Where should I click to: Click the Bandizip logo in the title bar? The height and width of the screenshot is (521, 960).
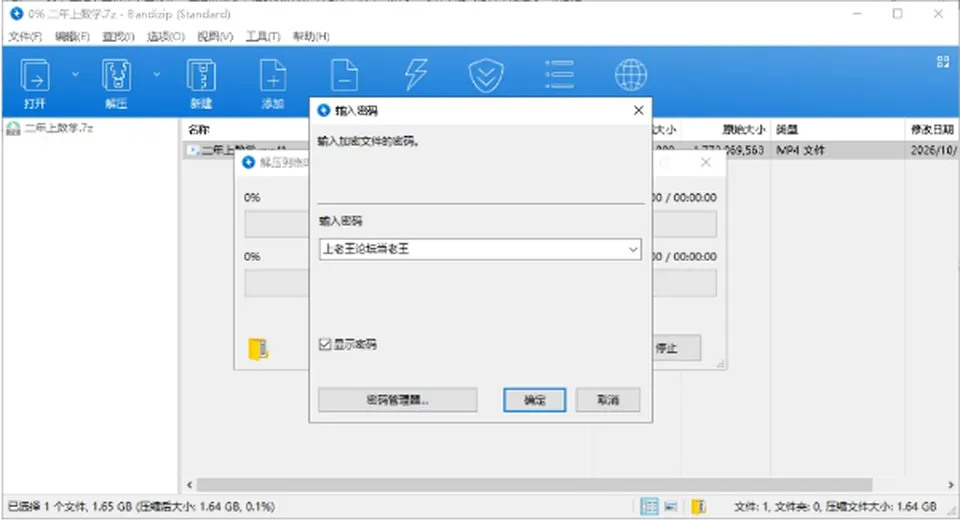coord(17,13)
